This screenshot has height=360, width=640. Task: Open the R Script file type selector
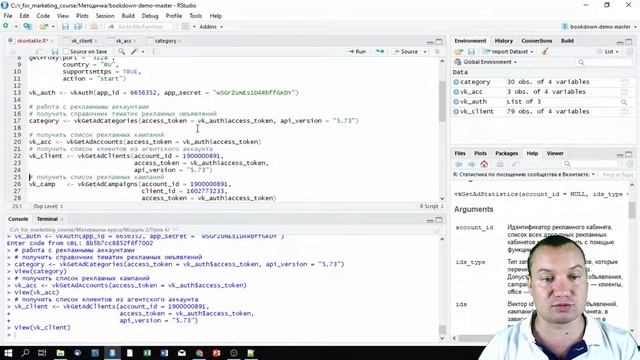point(431,207)
